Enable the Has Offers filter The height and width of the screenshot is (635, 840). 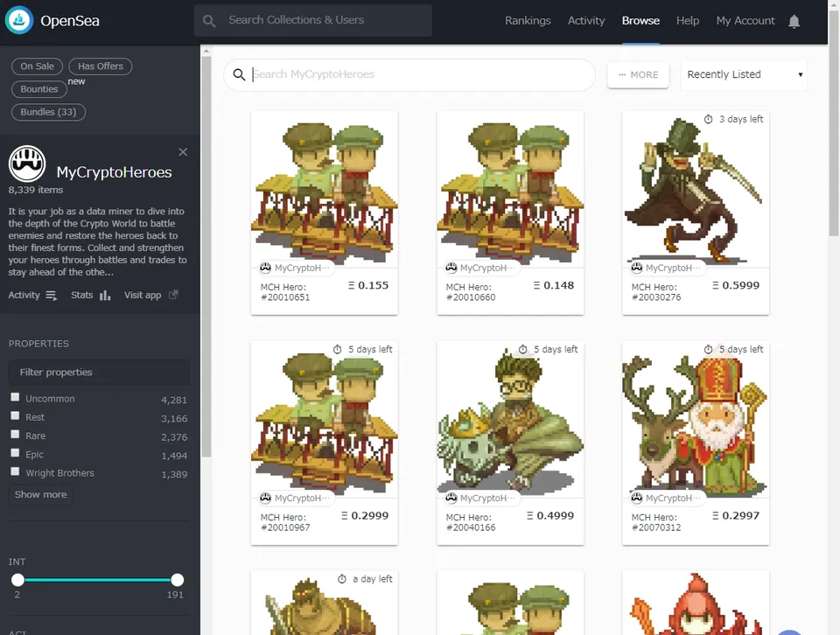(100, 66)
